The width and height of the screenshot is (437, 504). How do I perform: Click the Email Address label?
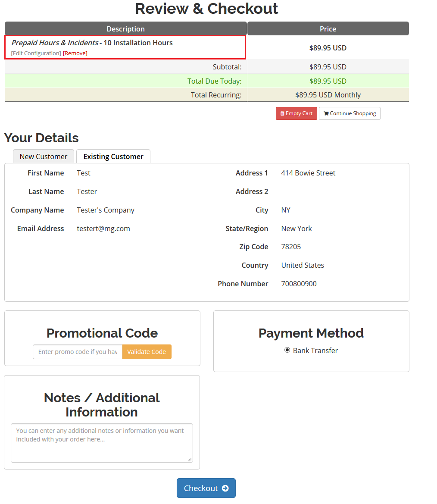pos(41,229)
